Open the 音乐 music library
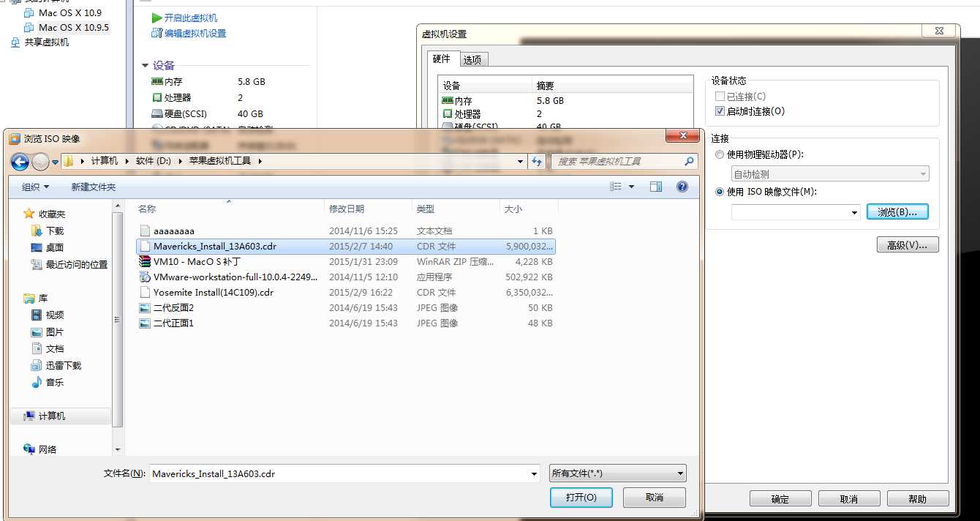 (48, 382)
